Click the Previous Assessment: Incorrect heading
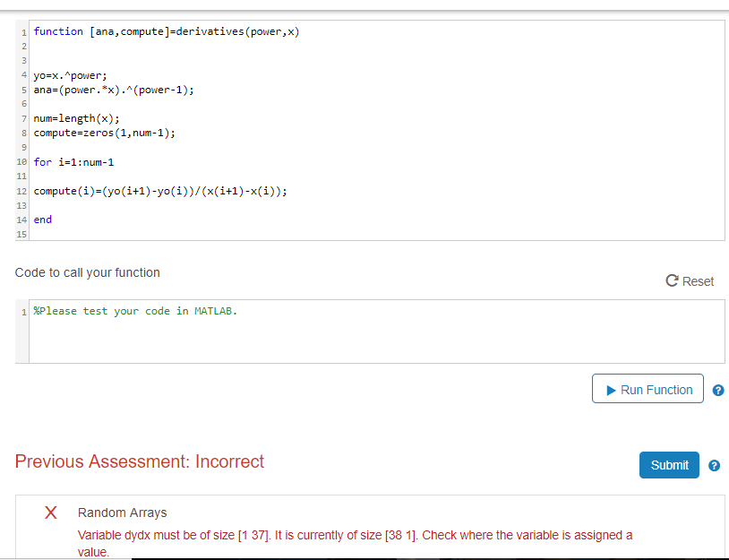Screen dimensions: 729x560 point(139,461)
